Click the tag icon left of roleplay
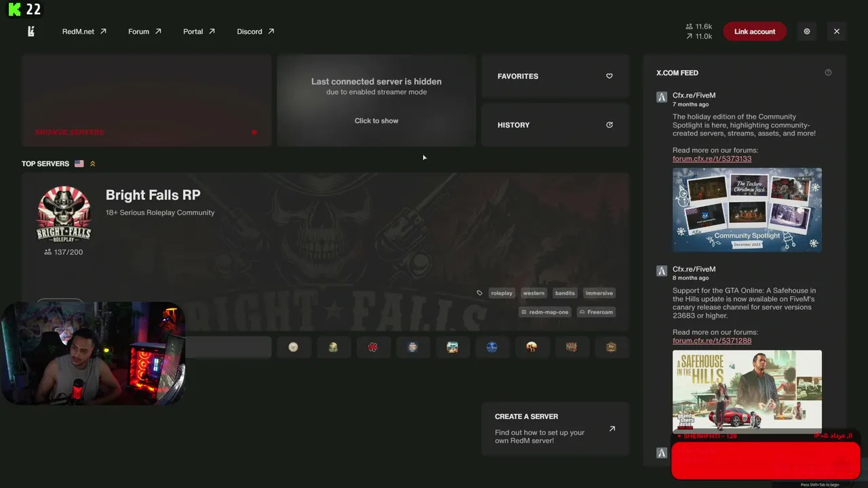This screenshot has width=868, height=488. pos(479,293)
